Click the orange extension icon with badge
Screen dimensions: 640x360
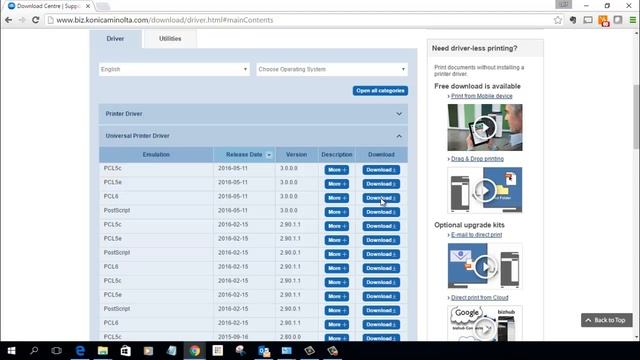[603, 20]
